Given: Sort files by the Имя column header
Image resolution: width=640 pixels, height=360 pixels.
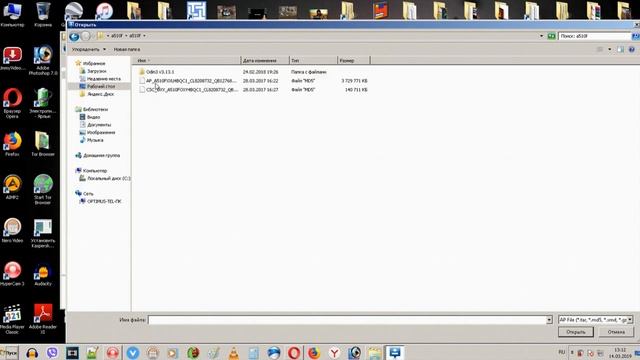Looking at the screenshot, I should [187, 60].
